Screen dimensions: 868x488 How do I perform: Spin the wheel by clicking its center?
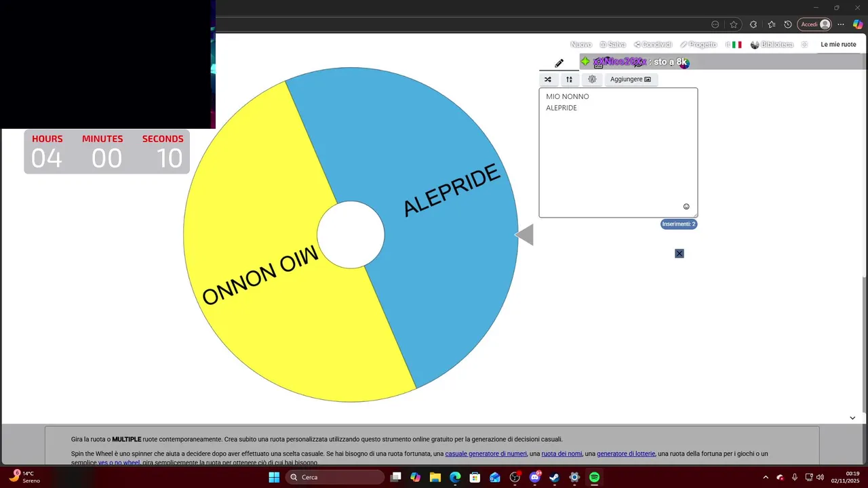click(x=351, y=235)
